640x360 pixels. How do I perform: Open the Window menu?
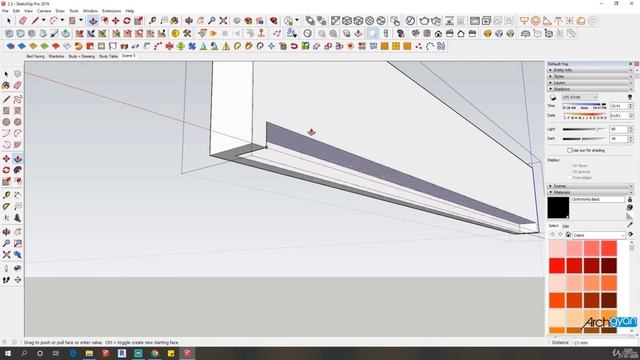pyautogui.click(x=90, y=11)
